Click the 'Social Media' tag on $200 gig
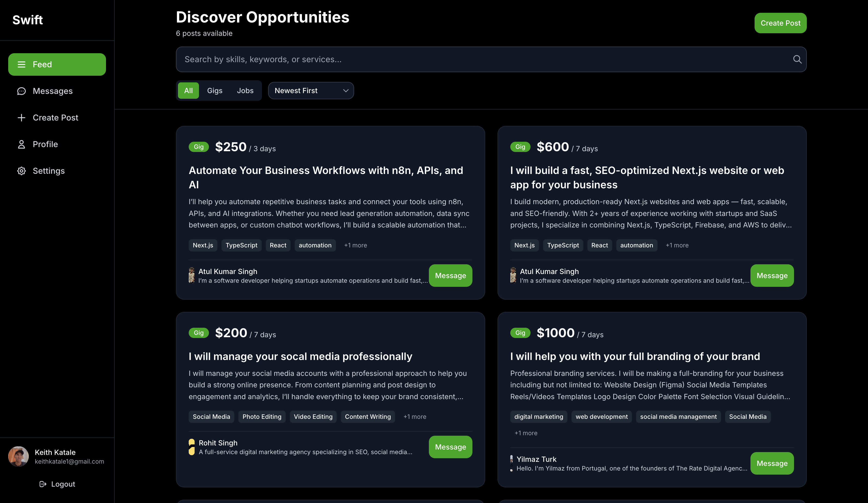Image resolution: width=868 pixels, height=503 pixels. [x=211, y=417]
